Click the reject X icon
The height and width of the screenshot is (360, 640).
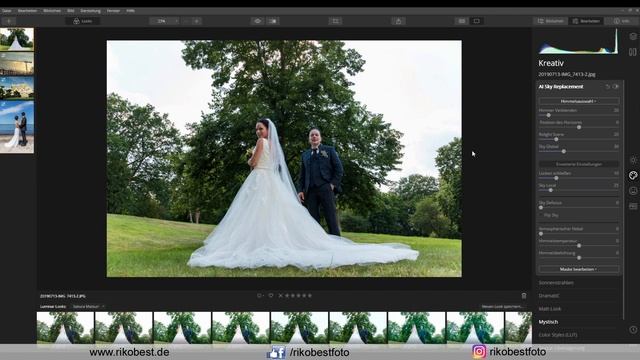click(280, 296)
